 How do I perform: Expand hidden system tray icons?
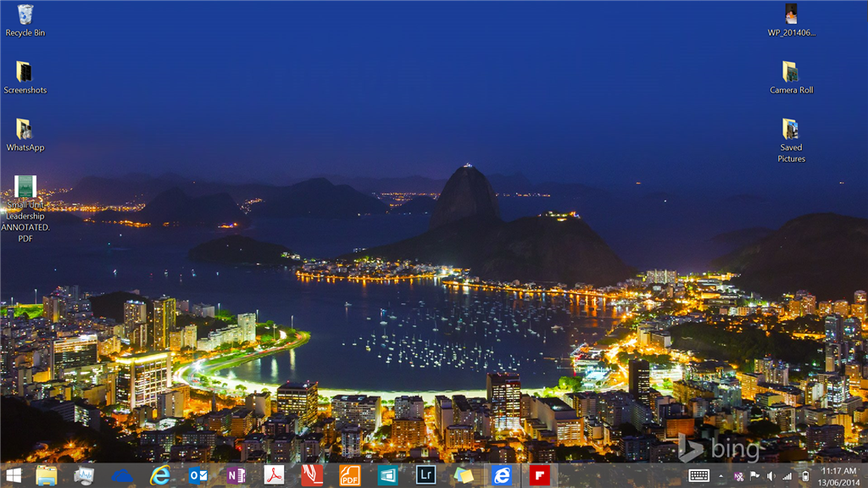[721, 475]
